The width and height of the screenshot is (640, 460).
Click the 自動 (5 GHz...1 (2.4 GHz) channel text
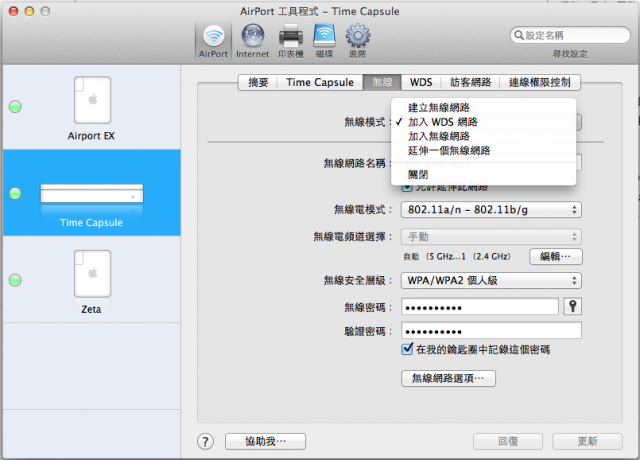click(x=457, y=256)
